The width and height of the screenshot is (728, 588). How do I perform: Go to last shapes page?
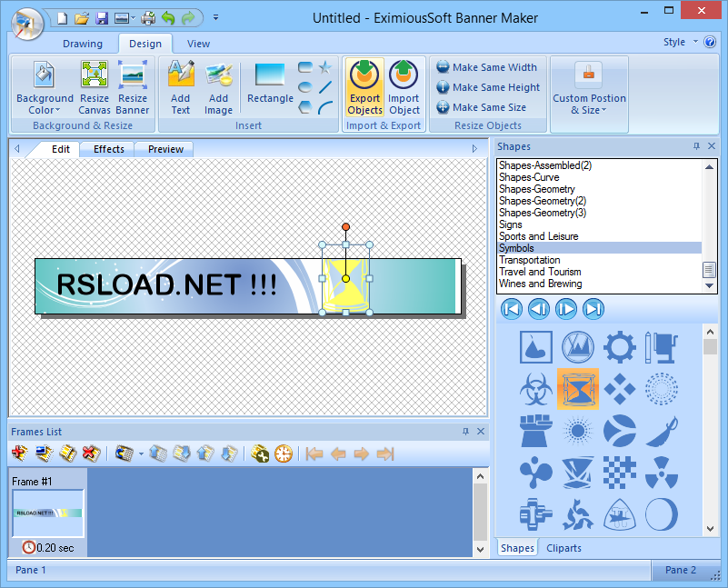click(593, 309)
